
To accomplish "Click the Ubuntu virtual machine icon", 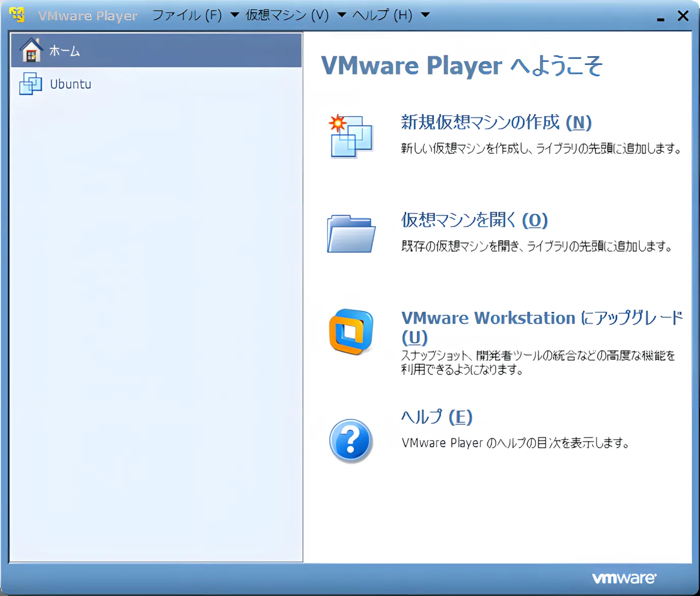I will (31, 84).
